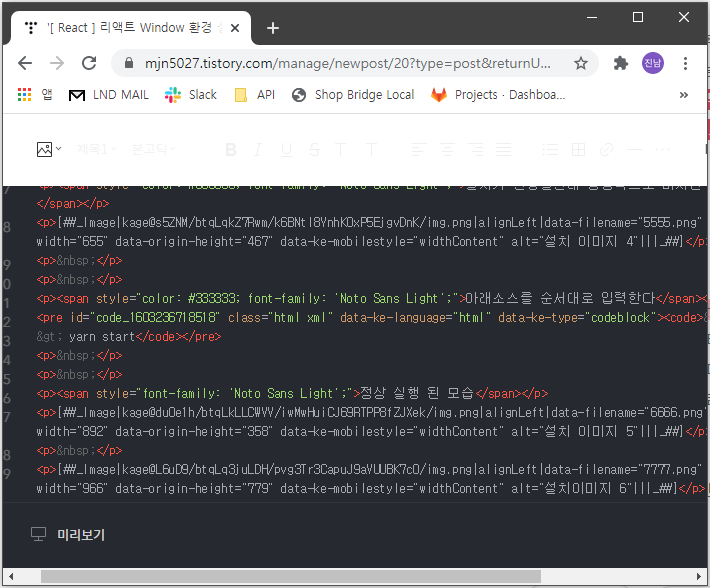Go forward in browser history

[x=57, y=63]
